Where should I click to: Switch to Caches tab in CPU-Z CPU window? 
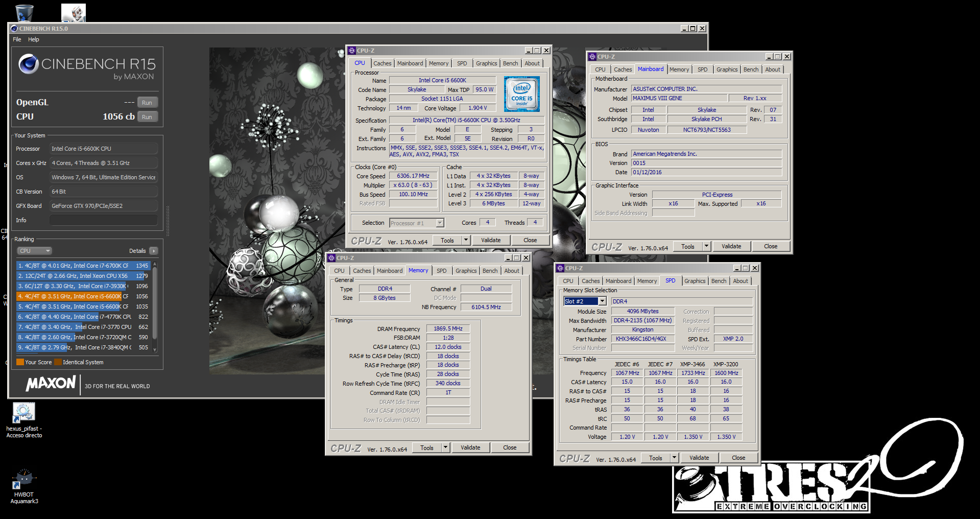tap(382, 63)
